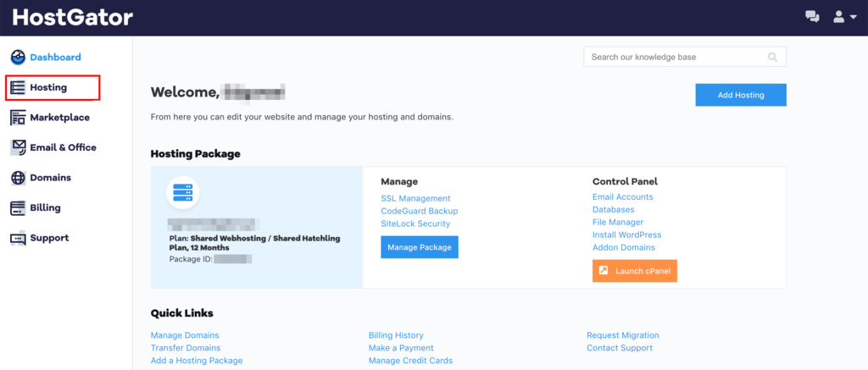The image size is (868, 370).
Task: Click the Add Hosting button
Action: [741, 95]
